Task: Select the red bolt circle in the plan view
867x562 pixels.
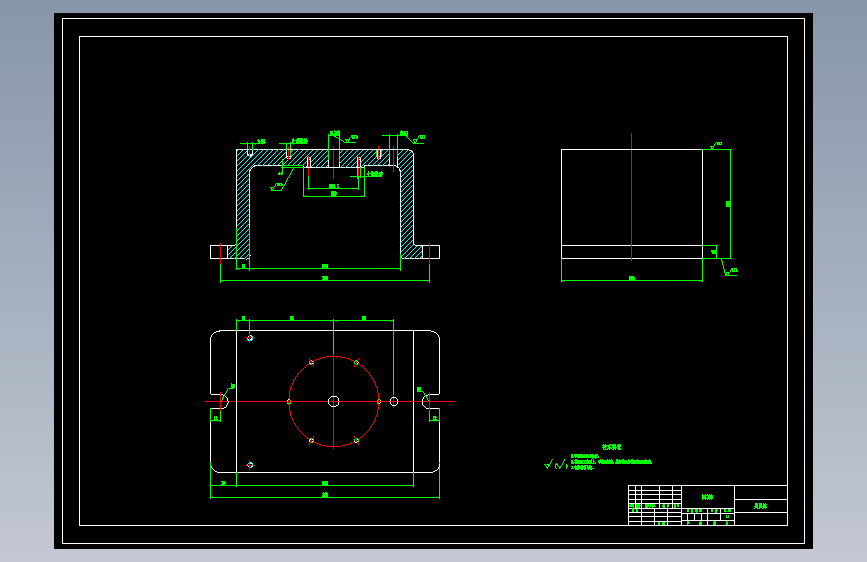Action: [x=333, y=402]
